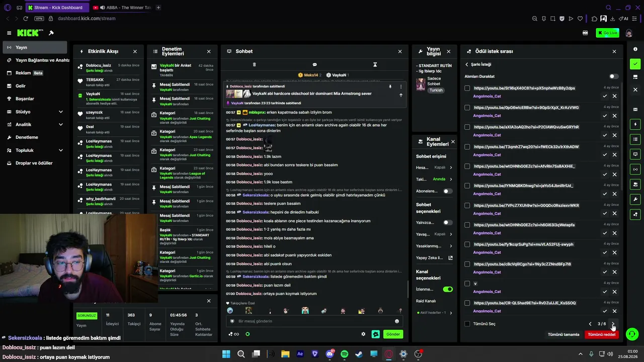The height and width of the screenshot is (362, 644).
Task: Check the box for the 0pG6wIcERBw link
Action: [467, 108]
